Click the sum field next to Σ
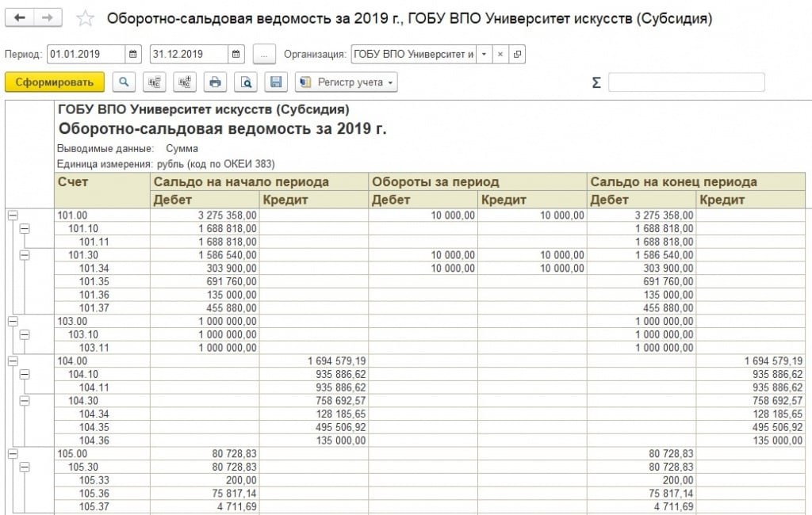Viewport: 812px width, 515px height. tap(686, 82)
